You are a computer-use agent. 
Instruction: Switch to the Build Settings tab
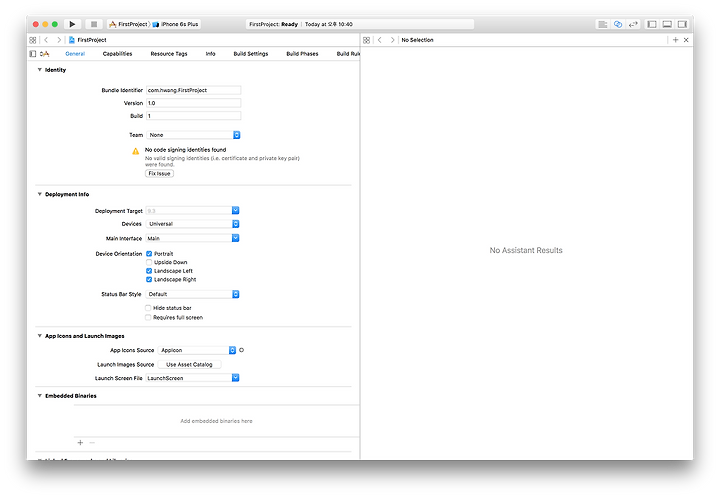(251, 54)
